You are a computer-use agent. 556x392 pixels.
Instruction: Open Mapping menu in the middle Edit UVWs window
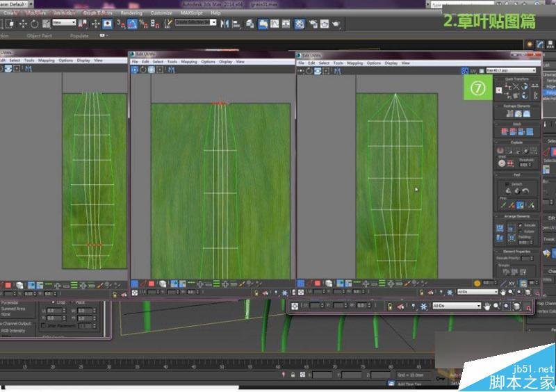[x=189, y=61]
